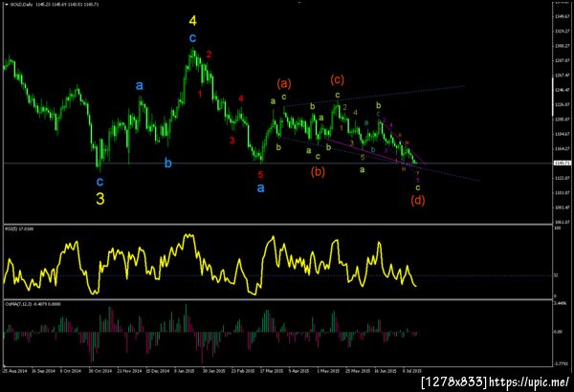The height and width of the screenshot is (392, 574).
Task: Click the 17 Mar 2015 date label
Action: coord(272,371)
